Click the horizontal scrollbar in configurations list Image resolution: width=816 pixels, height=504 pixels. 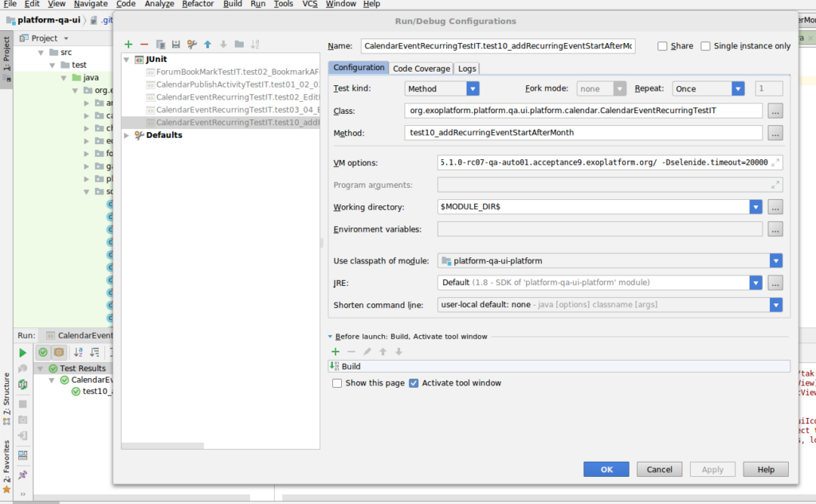(x=163, y=446)
